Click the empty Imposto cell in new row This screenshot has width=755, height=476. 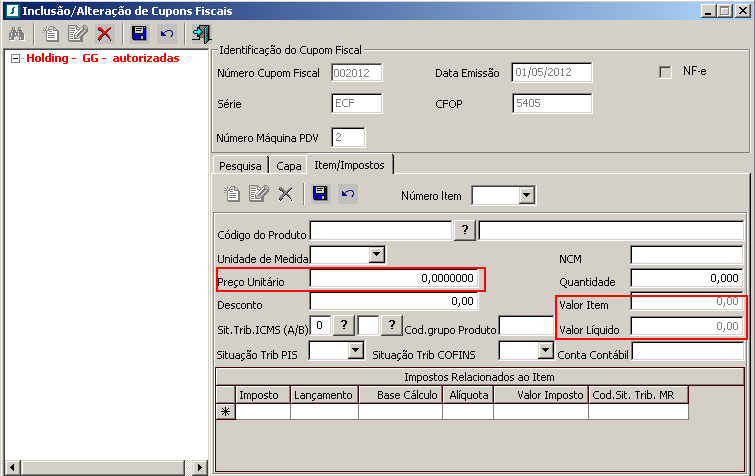[x=263, y=412]
